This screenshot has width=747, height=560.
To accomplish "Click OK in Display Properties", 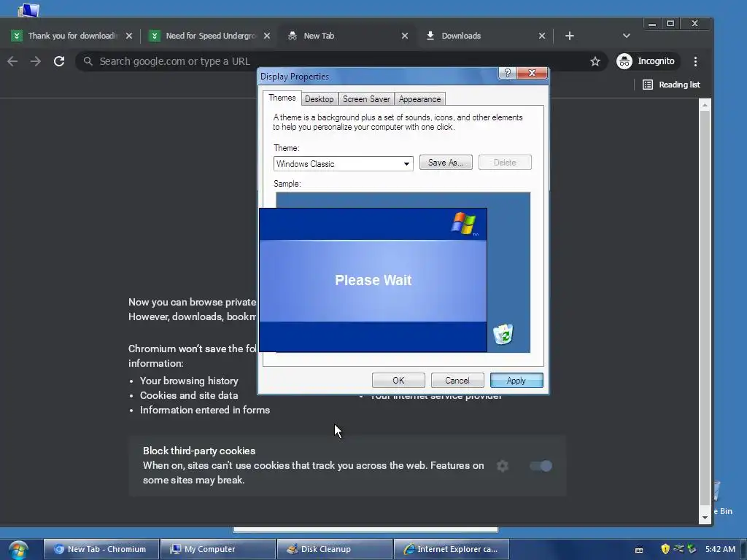I will tap(398, 381).
